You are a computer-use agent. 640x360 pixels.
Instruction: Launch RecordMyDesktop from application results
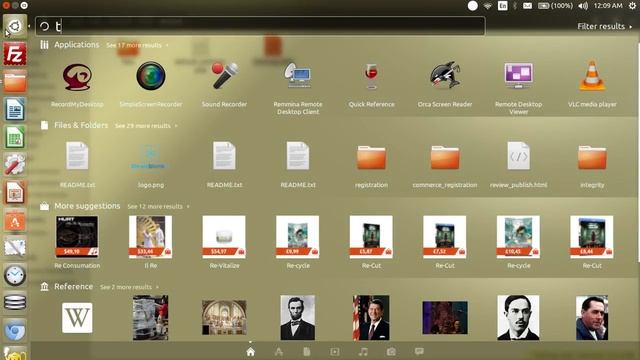[x=77, y=77]
